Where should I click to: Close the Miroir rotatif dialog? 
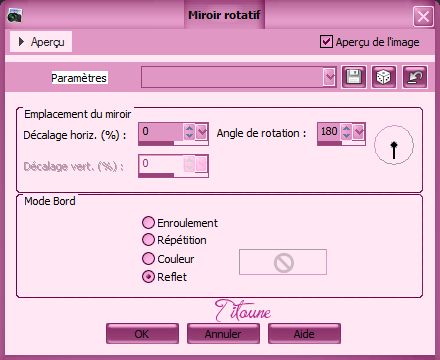tap(423, 16)
